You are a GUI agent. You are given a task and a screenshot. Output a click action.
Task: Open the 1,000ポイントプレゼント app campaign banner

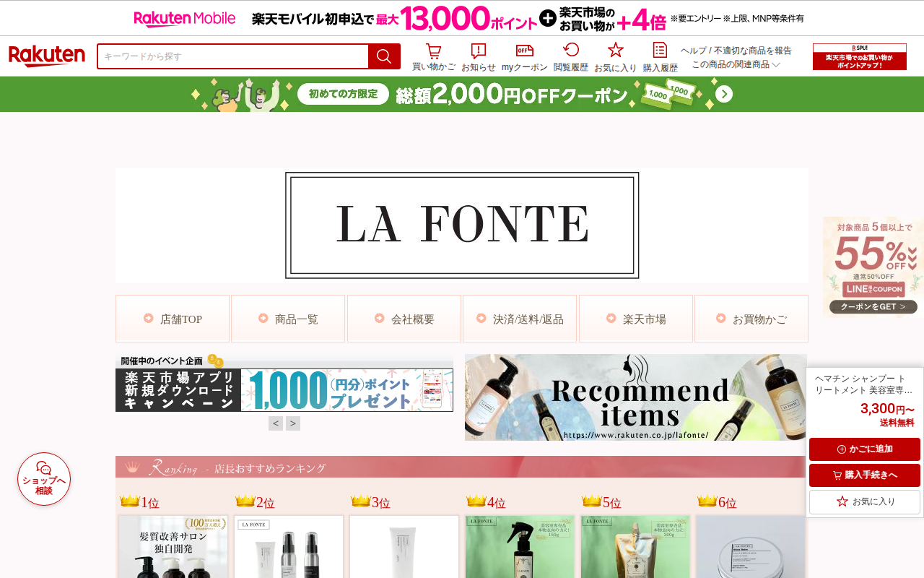click(284, 390)
